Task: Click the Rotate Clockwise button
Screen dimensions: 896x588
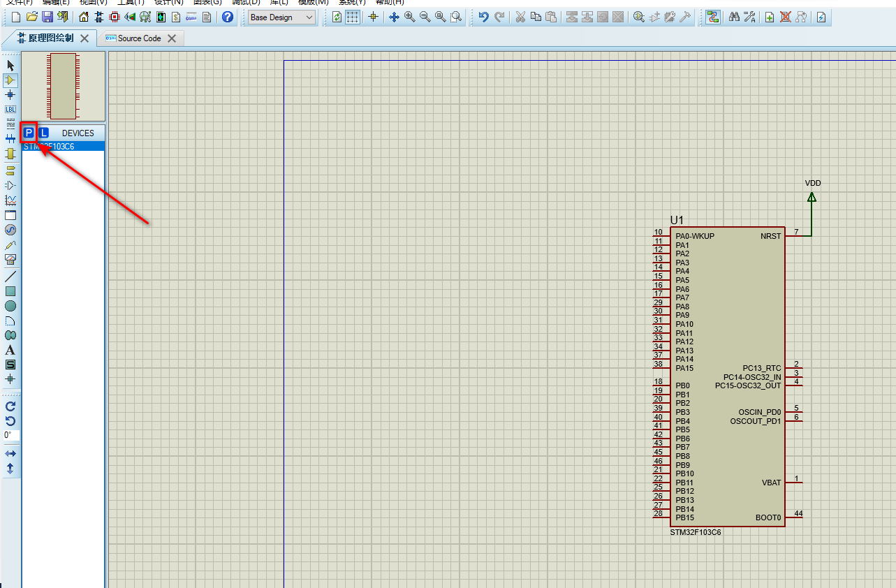Action: coord(10,406)
